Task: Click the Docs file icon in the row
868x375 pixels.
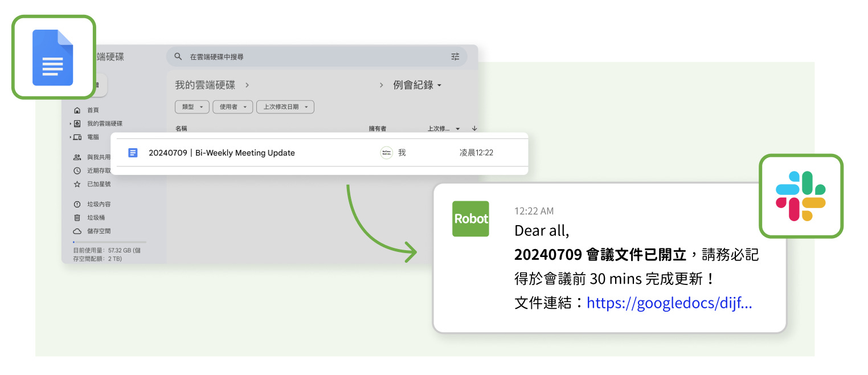Action: 133,153
